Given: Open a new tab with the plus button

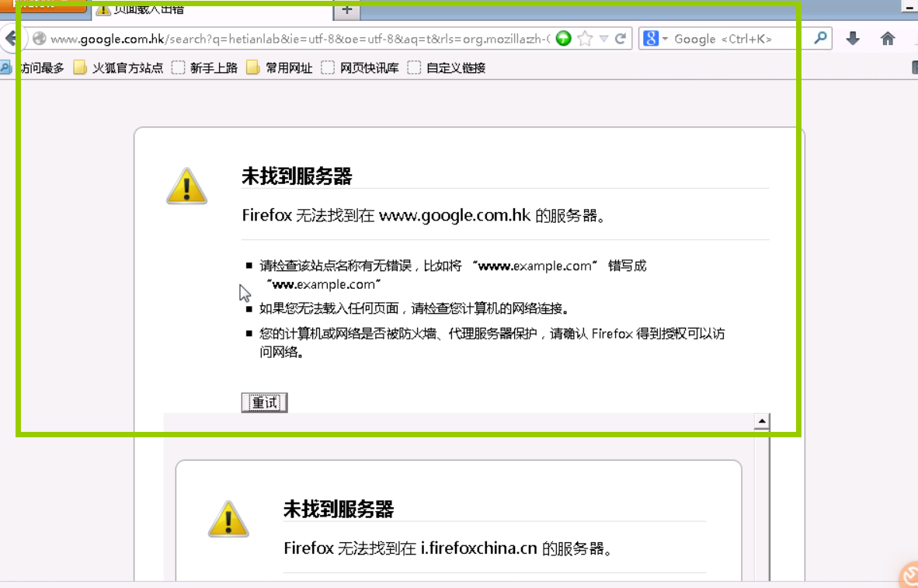Looking at the screenshot, I should (x=346, y=9).
